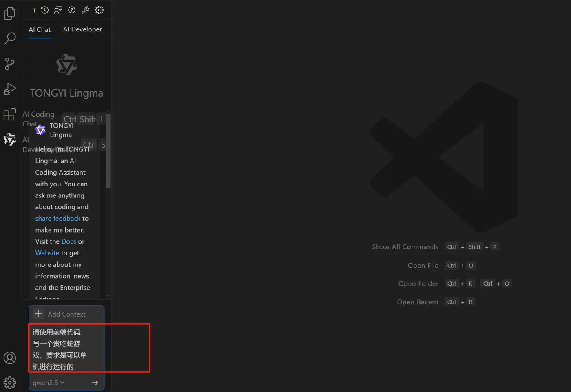Send the message with the arrow icon

tap(95, 383)
